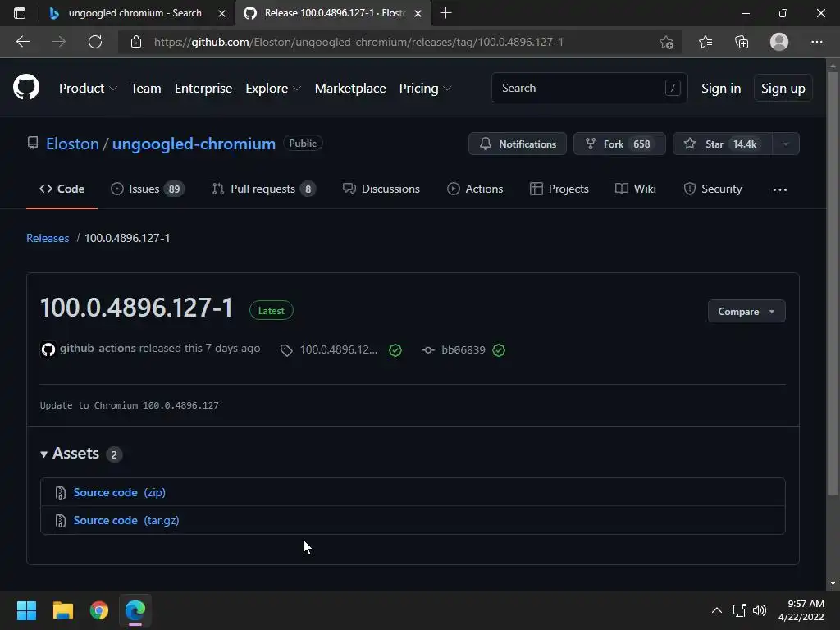
Task: Click the site lock icon in address bar
Action: (x=136, y=42)
